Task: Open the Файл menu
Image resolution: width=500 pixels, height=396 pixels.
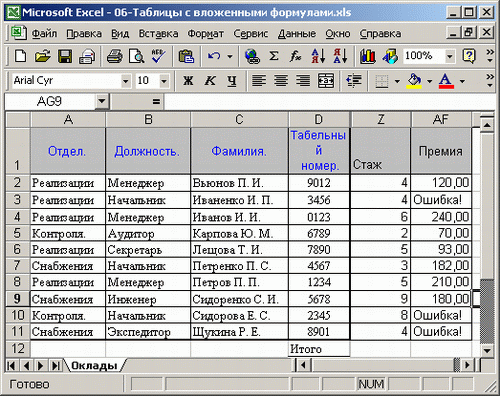Action: [x=44, y=33]
